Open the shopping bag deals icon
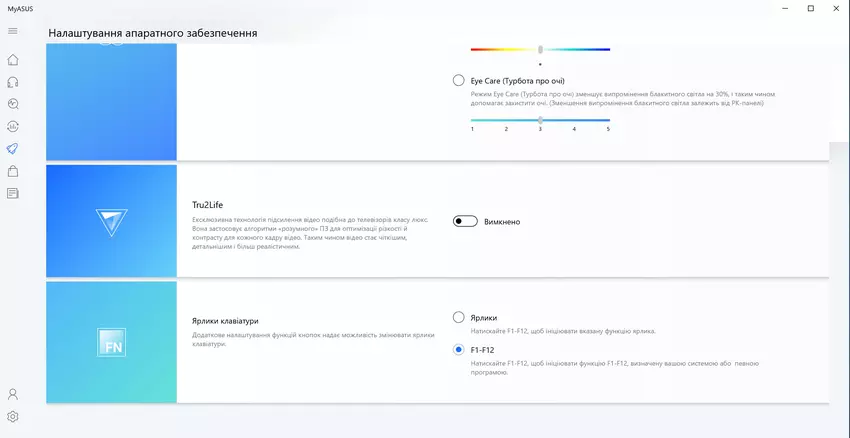This screenshot has height=438, width=850. (13, 171)
